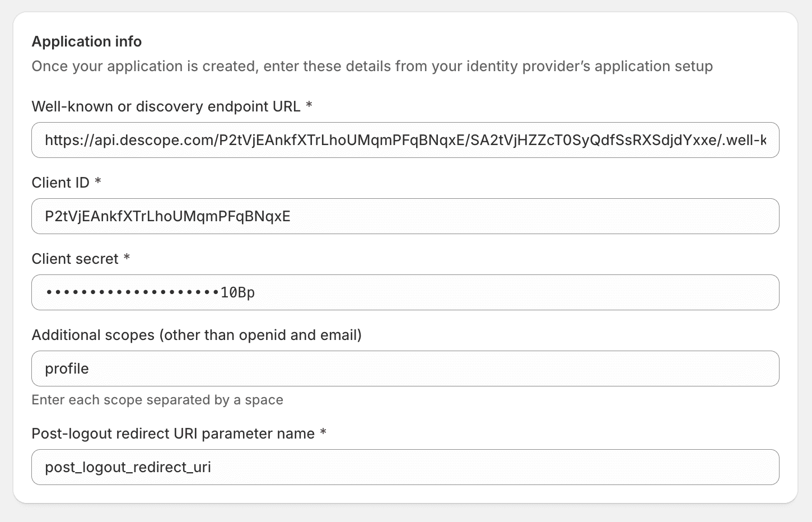Click the 'Post-logout redirect URI parameter name' label
812x522 pixels.
(x=173, y=434)
